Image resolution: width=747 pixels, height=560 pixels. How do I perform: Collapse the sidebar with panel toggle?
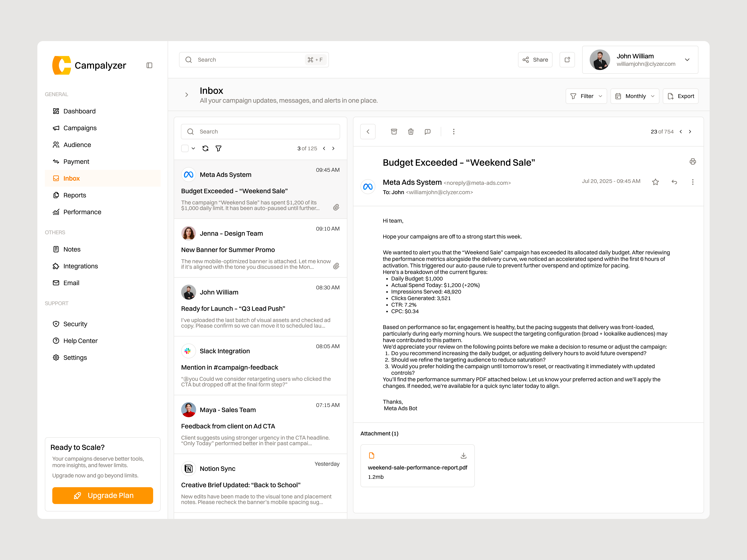pos(149,65)
